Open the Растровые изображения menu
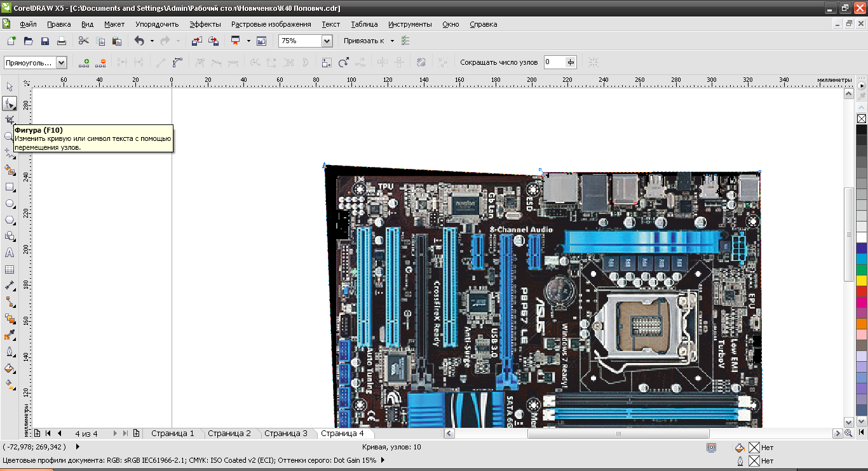This screenshot has width=868, height=471. (271, 24)
